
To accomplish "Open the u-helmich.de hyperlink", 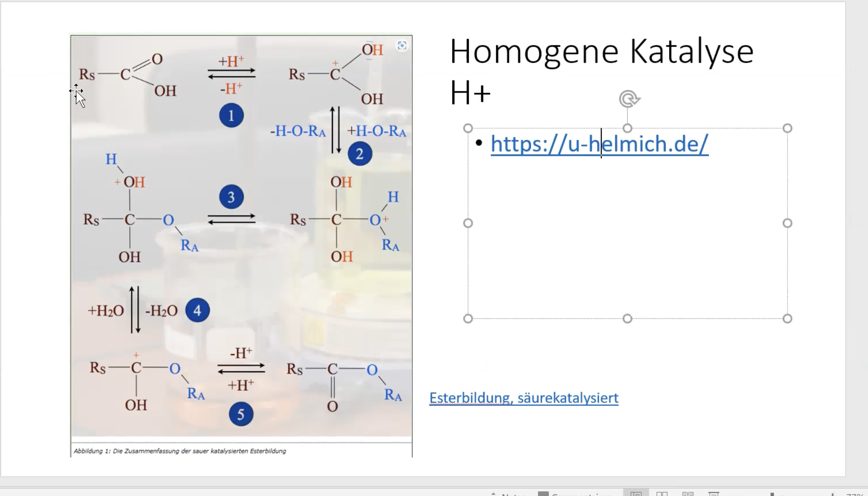I will pos(599,144).
